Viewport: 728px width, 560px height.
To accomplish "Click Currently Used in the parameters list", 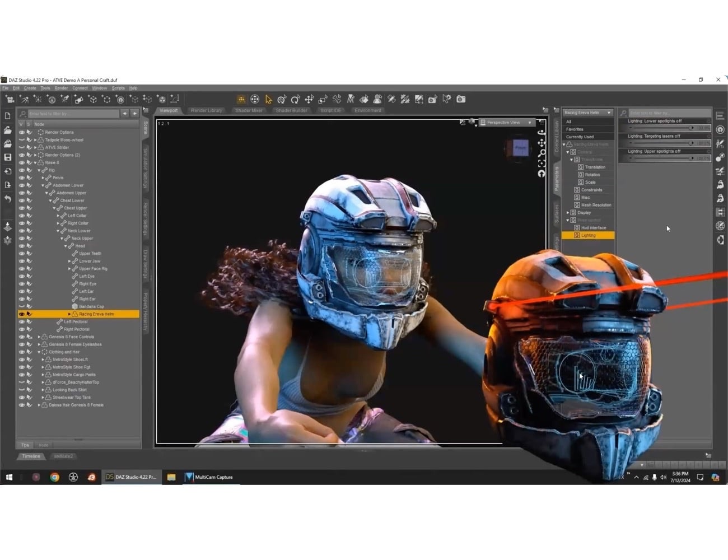I will click(582, 136).
